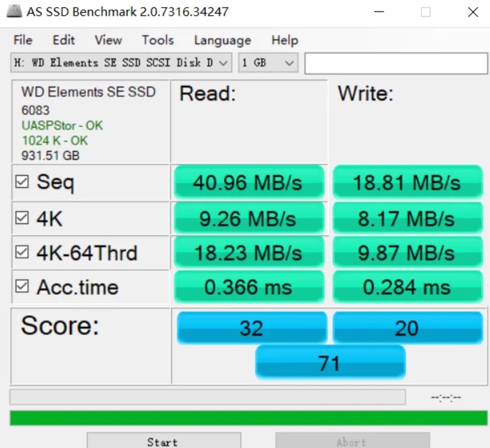490x448 pixels.
Task: Click the green overall progress bar
Action: tap(248, 418)
